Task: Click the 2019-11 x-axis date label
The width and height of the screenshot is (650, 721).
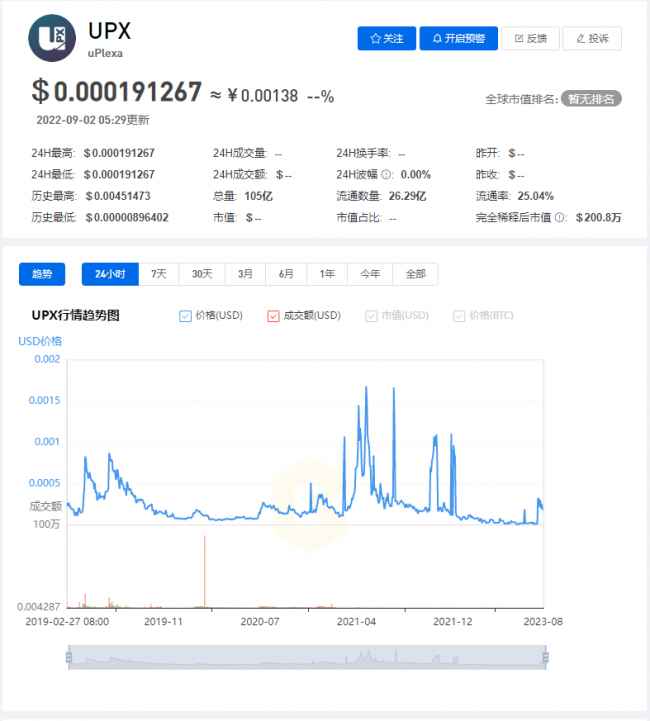Action: coord(163,622)
